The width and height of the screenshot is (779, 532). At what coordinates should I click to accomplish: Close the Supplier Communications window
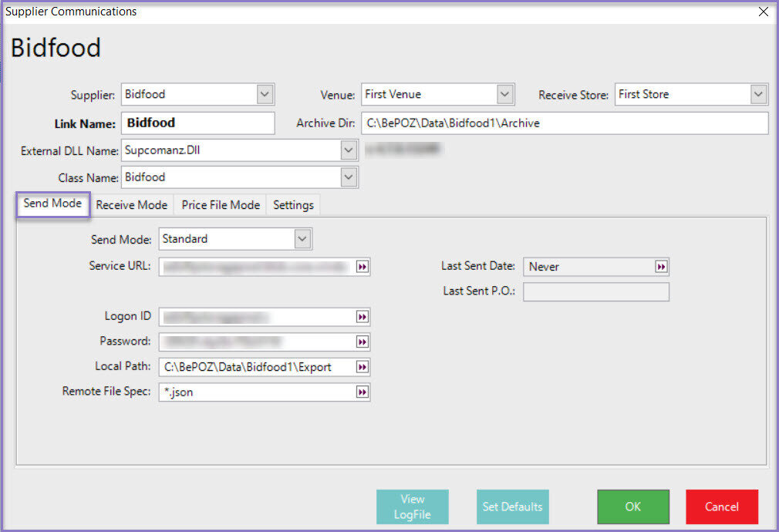764,12
